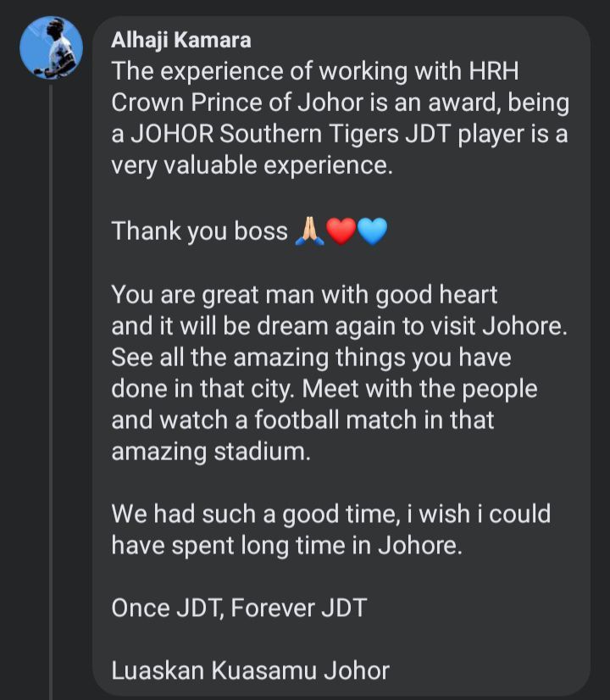
Task: Collapse the thread using the vertical reply line
Action: (51, 381)
